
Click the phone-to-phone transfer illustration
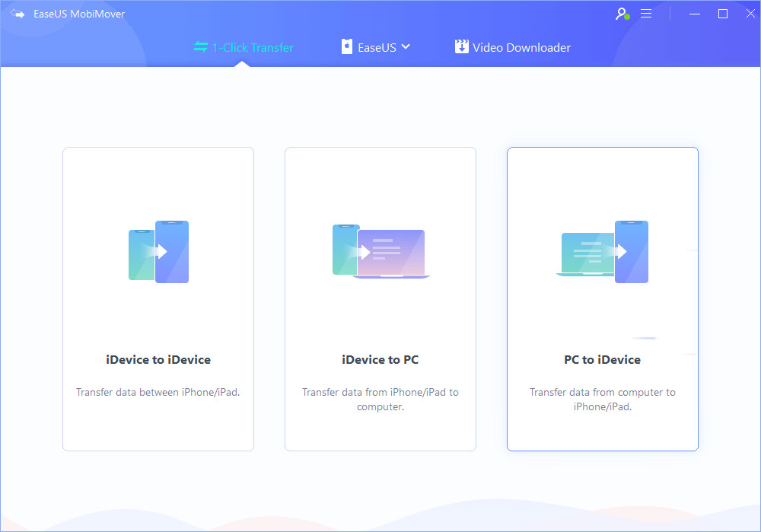coord(159,252)
